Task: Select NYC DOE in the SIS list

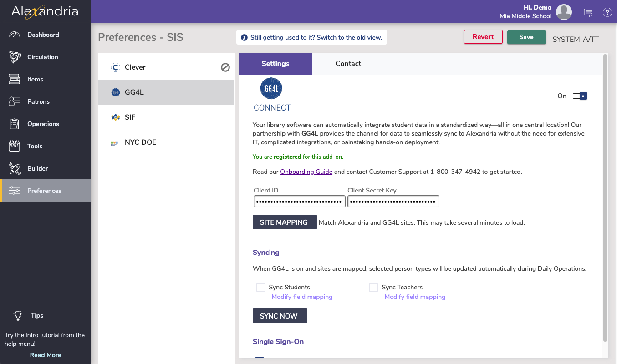Action: pos(140,142)
